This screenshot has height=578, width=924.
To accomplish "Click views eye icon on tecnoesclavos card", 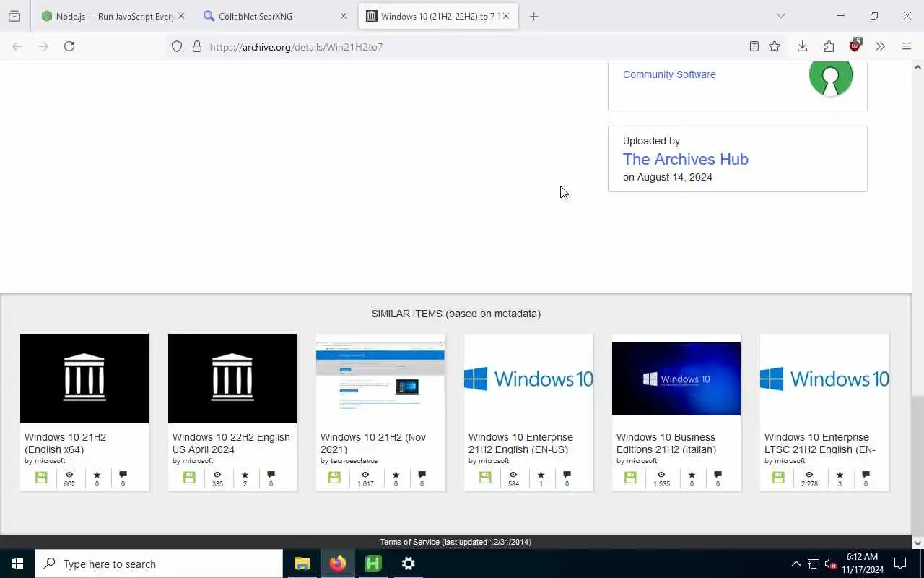I will (x=365, y=475).
